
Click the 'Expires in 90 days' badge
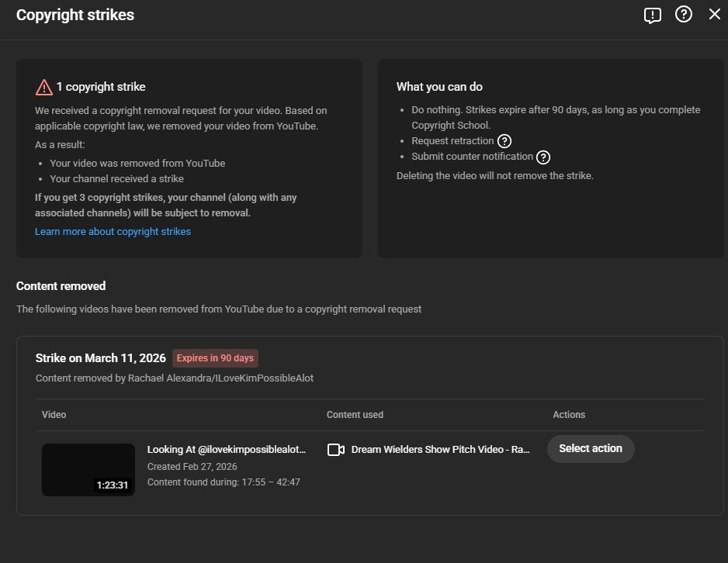pos(215,358)
